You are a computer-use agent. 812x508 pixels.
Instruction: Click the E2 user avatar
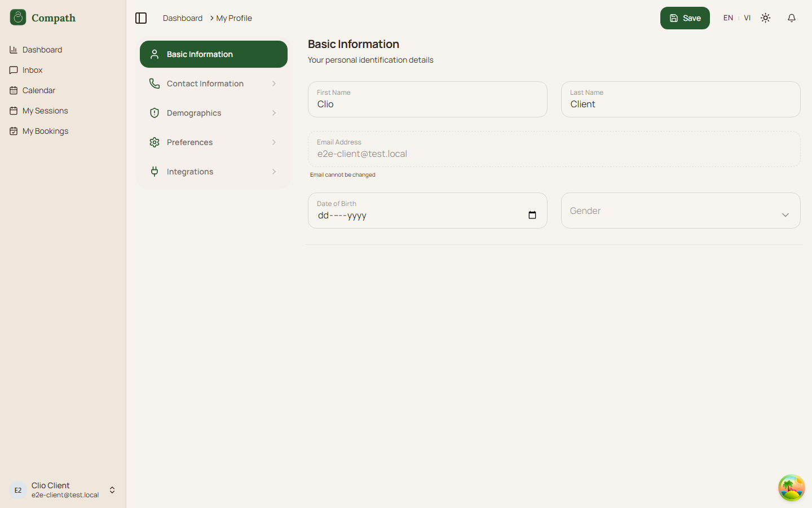click(18, 490)
